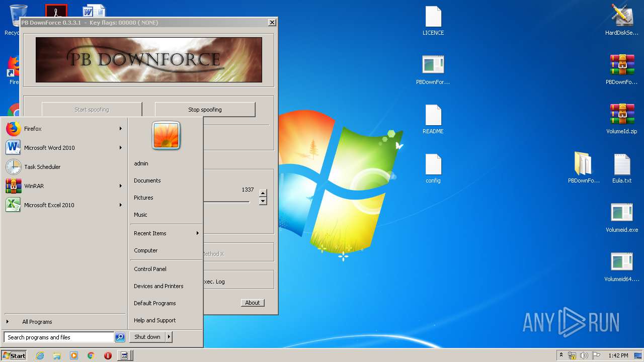Screen dimensions: 644x362
Task: Select the Eula.txt file icon
Action: click(622, 168)
